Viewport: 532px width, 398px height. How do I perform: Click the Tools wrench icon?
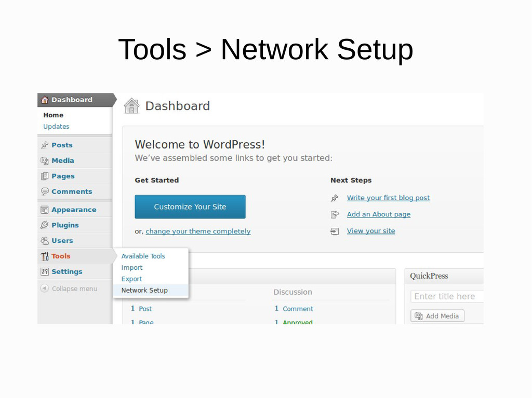pyautogui.click(x=45, y=256)
